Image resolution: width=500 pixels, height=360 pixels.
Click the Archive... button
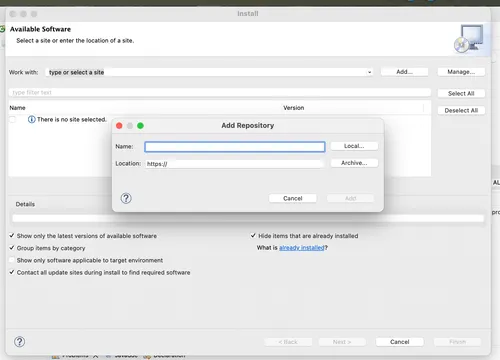coord(354,163)
